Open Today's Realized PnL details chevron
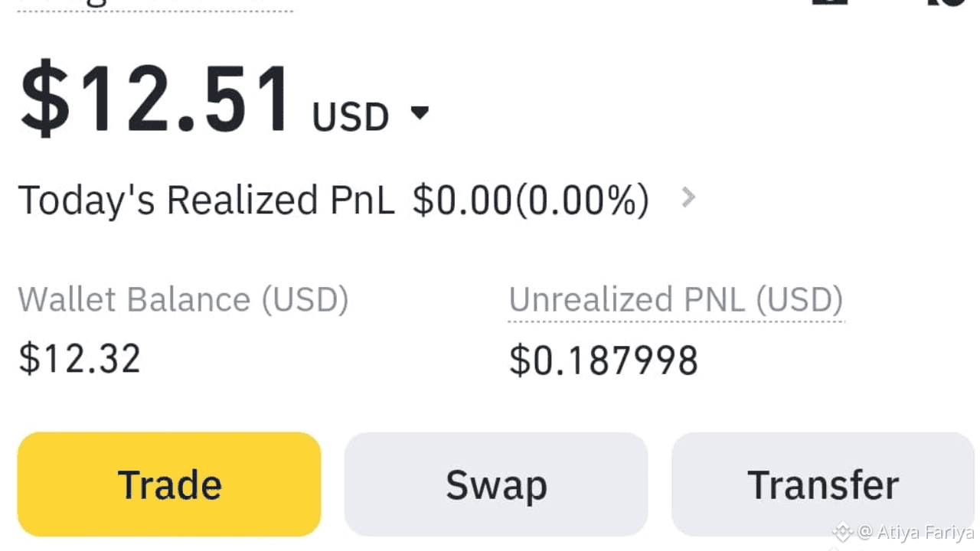Viewport: 980px width, 551px height. (688, 198)
